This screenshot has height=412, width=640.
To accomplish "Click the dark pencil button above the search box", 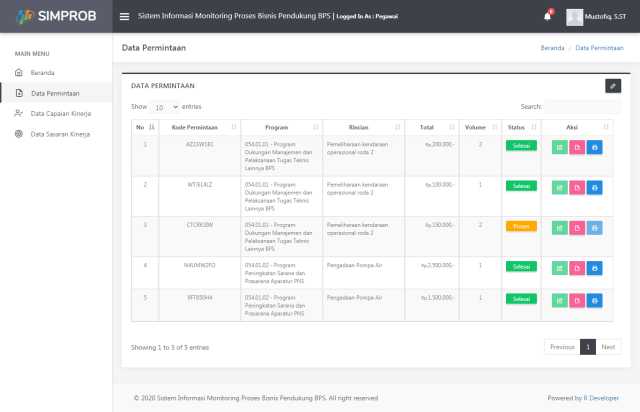I will pos(613,86).
